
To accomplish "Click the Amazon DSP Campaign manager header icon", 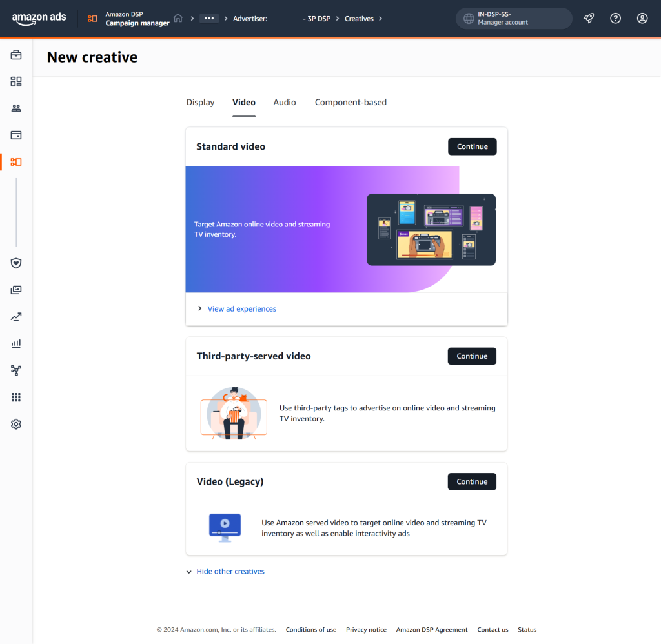I will (x=92, y=19).
